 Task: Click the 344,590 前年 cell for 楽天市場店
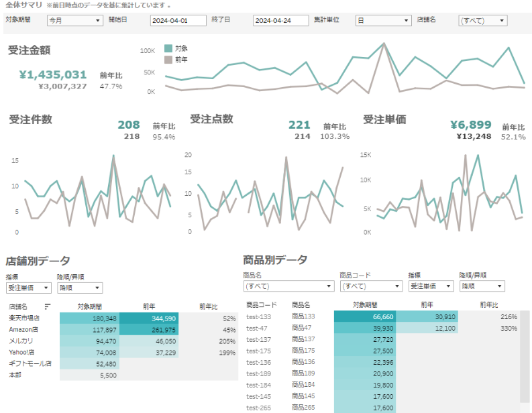click(x=149, y=318)
